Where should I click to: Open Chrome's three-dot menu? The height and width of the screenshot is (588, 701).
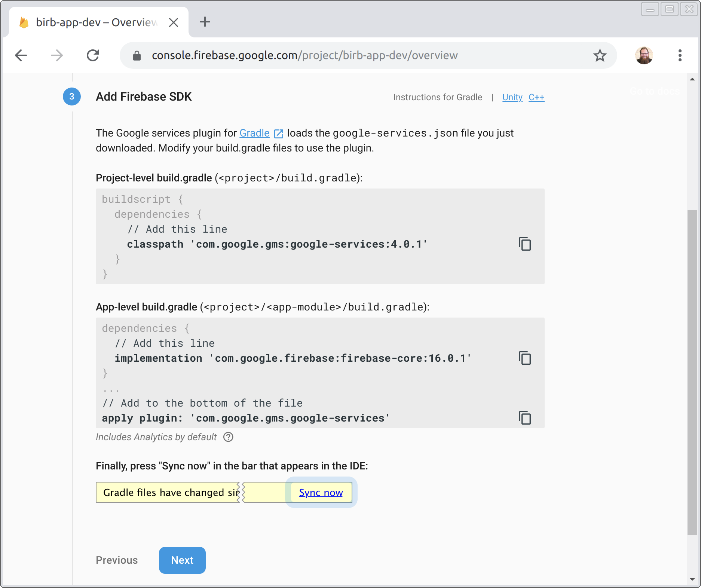point(680,55)
